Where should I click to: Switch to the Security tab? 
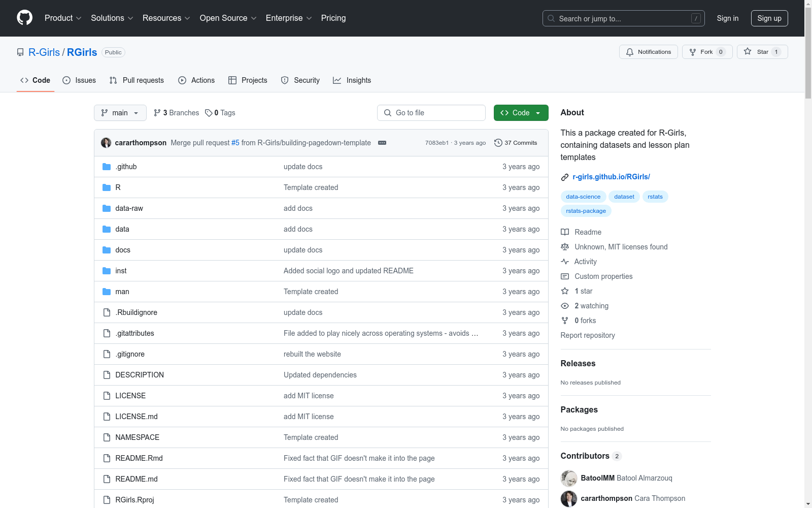tap(300, 80)
